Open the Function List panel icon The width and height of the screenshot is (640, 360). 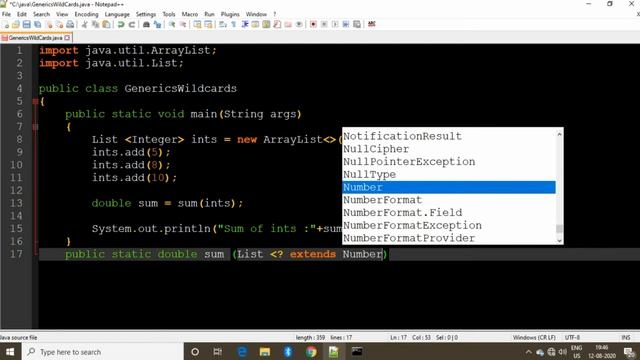(277, 24)
